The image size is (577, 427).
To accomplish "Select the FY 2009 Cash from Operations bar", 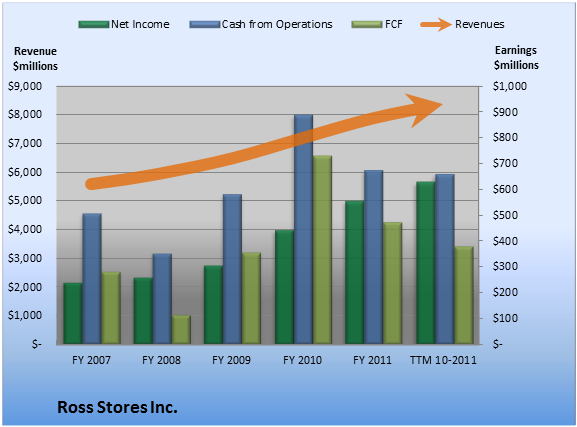I will coord(233,269).
